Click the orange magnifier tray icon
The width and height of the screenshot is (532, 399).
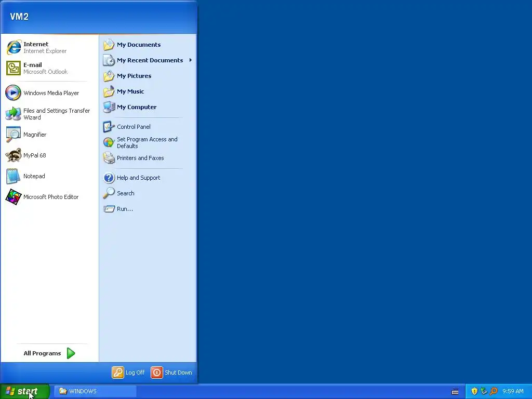(494, 391)
